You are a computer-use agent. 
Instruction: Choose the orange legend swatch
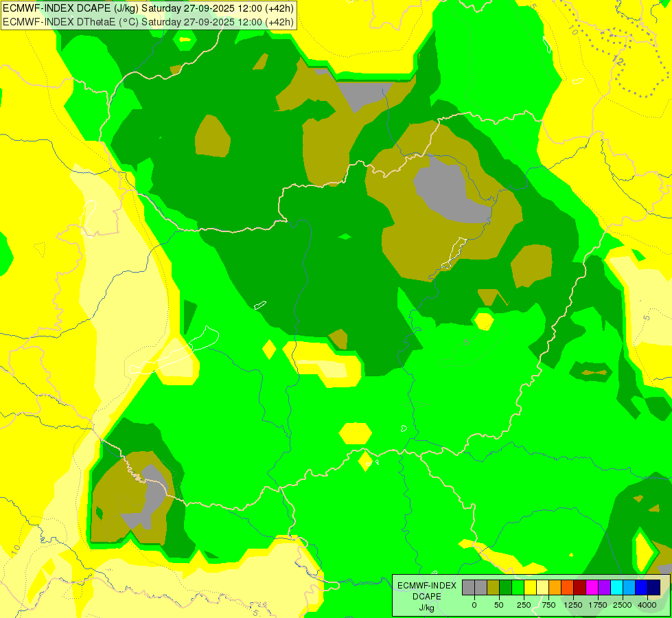coord(555,588)
